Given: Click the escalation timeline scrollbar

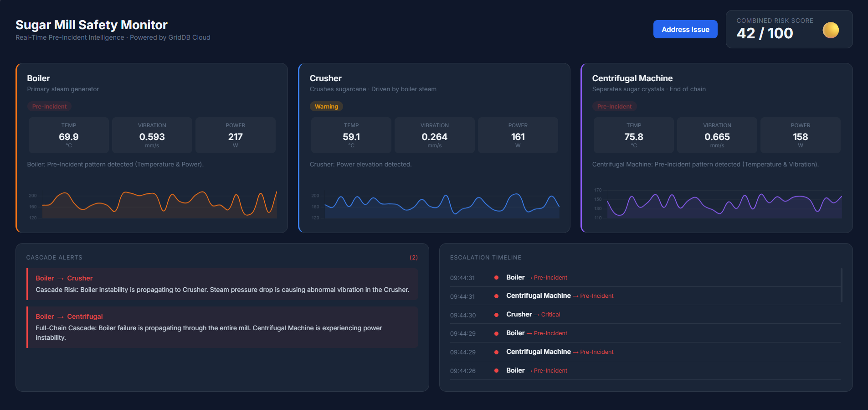Looking at the screenshot, I should [841, 285].
